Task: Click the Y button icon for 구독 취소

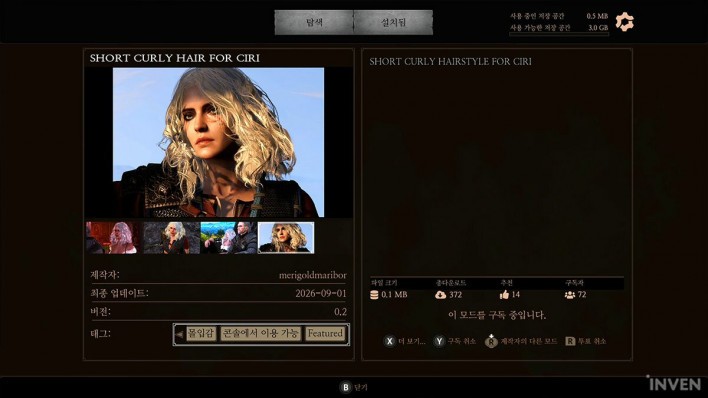Action: point(439,341)
